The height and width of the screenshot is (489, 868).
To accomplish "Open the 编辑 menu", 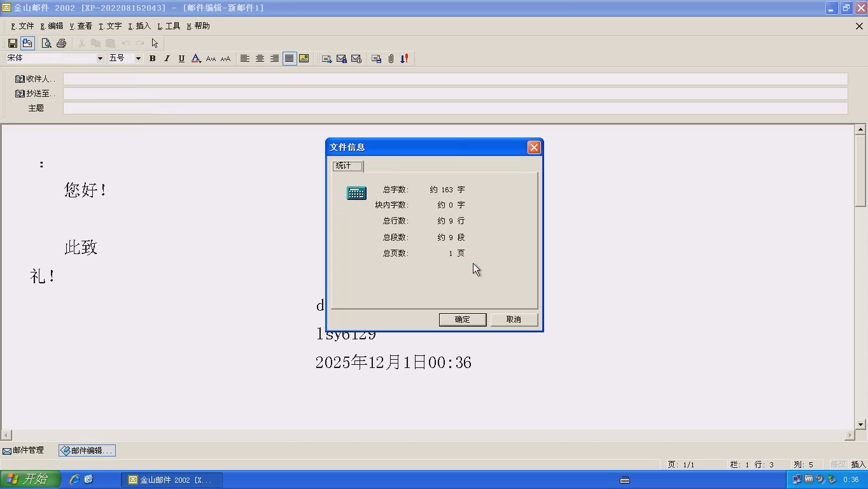I will click(52, 26).
